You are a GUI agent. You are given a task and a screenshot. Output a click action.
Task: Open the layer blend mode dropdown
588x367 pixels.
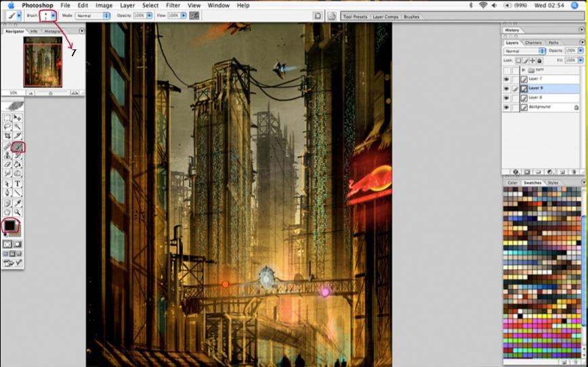click(524, 51)
